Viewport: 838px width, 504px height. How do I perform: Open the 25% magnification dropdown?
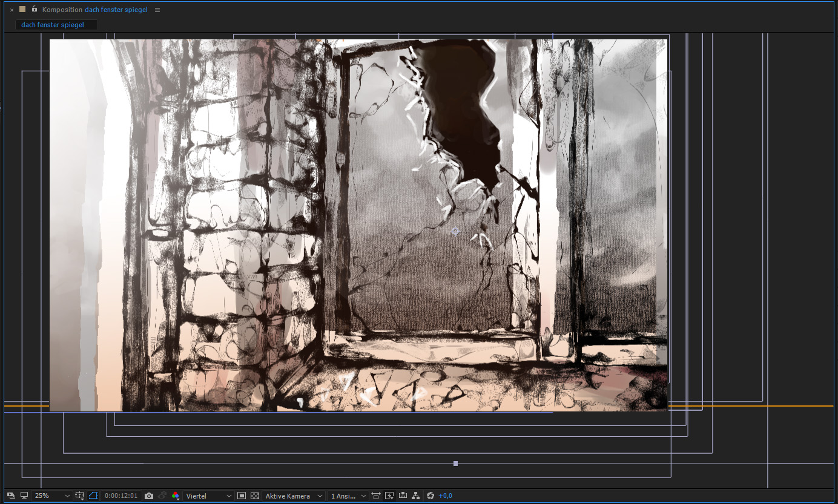[x=52, y=496]
